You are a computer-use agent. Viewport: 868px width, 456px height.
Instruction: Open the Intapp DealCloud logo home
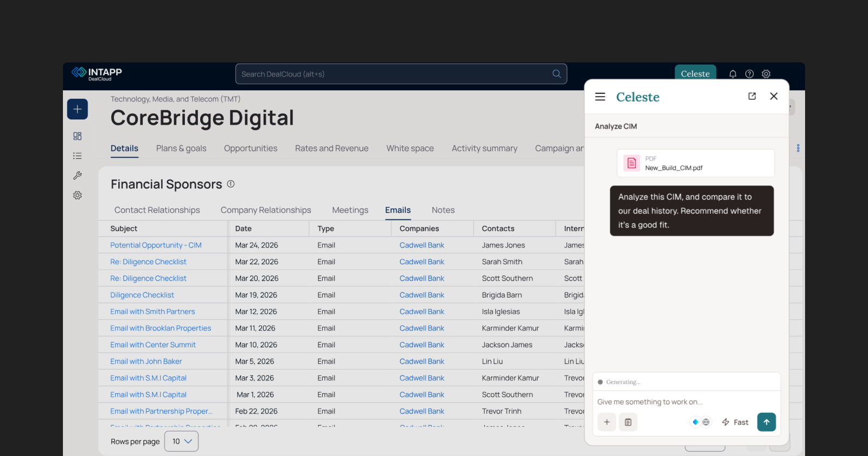tap(97, 74)
